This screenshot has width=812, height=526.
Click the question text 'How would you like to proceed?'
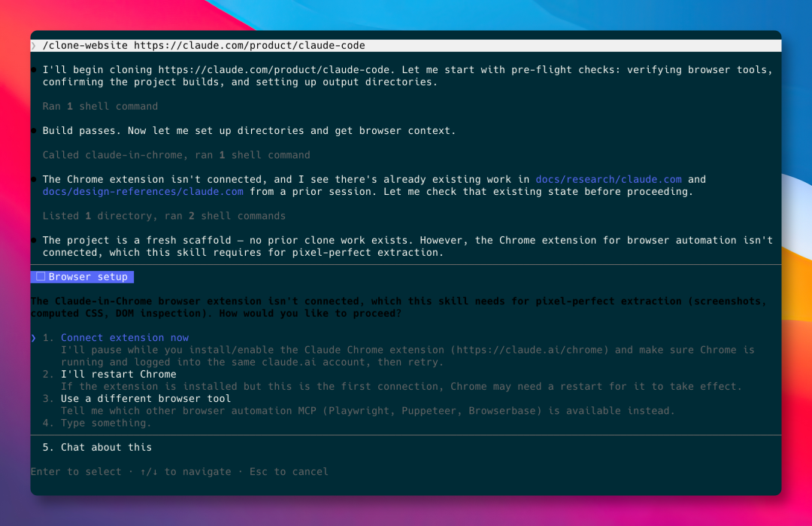pyautogui.click(x=310, y=314)
